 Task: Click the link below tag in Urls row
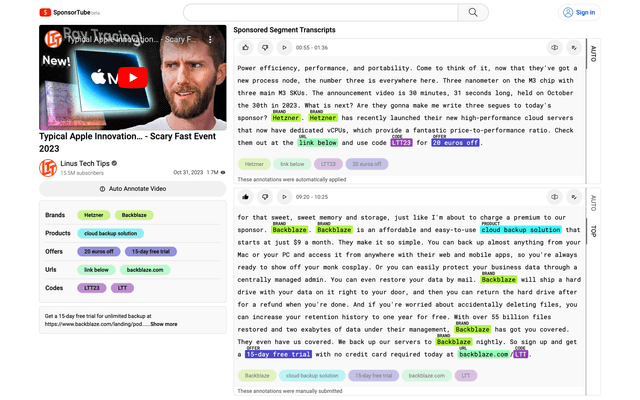[96, 270]
